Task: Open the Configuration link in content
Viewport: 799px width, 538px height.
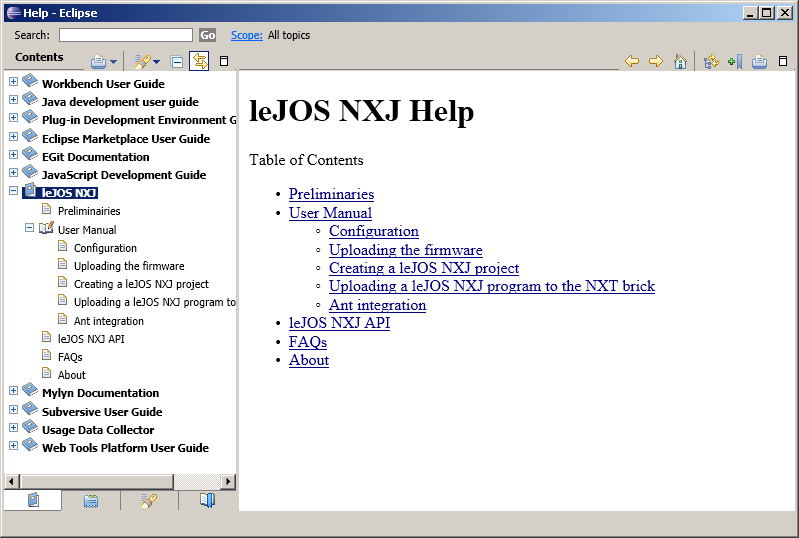Action: point(374,231)
